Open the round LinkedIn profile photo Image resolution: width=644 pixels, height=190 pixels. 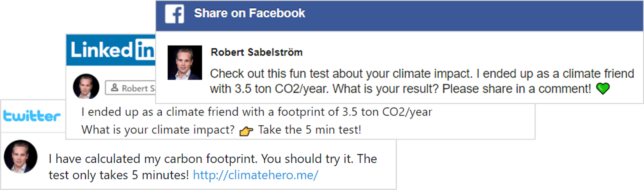pyautogui.click(x=86, y=86)
